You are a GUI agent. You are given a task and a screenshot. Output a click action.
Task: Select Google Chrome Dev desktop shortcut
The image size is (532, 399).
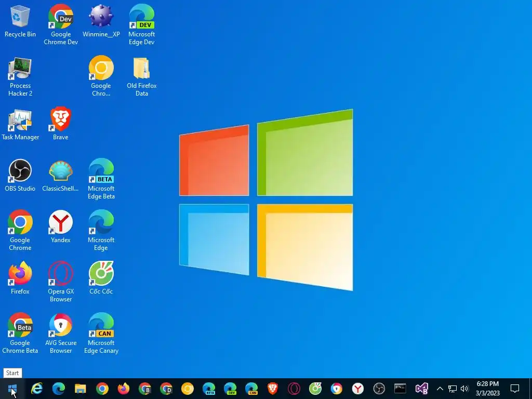tap(61, 24)
